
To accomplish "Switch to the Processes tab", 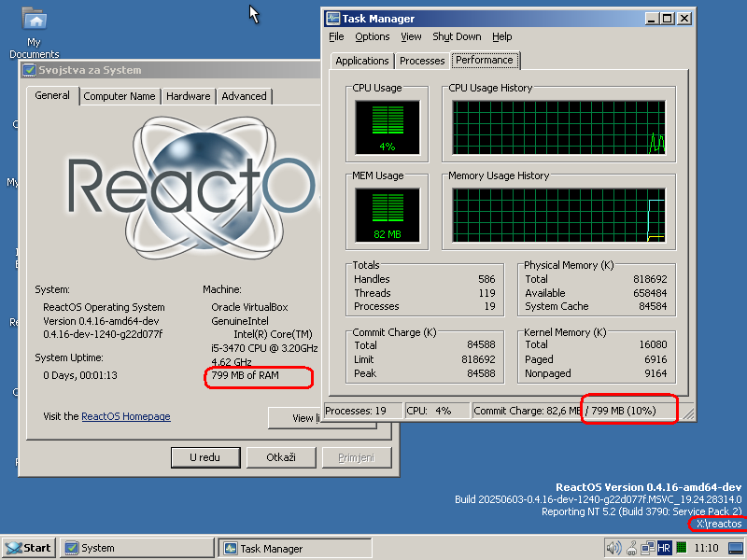I will 422,61.
